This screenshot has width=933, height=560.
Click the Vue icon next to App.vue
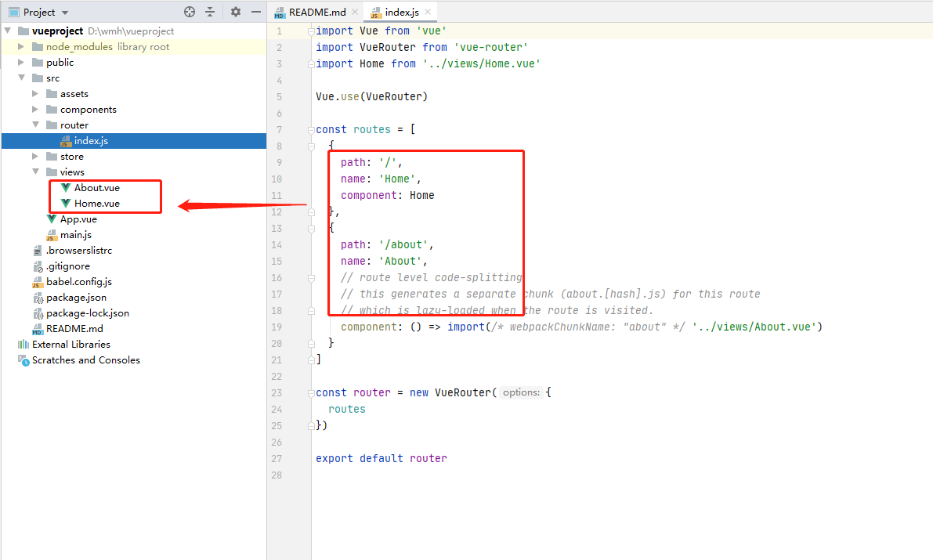(x=52, y=219)
